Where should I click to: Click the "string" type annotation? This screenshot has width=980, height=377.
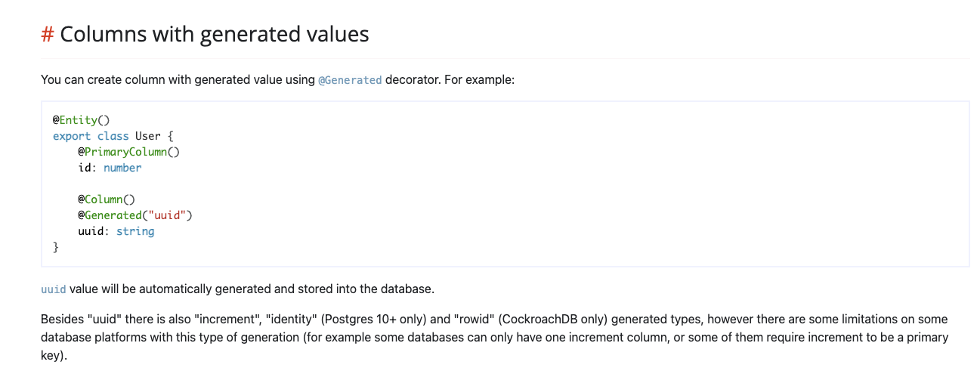click(135, 231)
